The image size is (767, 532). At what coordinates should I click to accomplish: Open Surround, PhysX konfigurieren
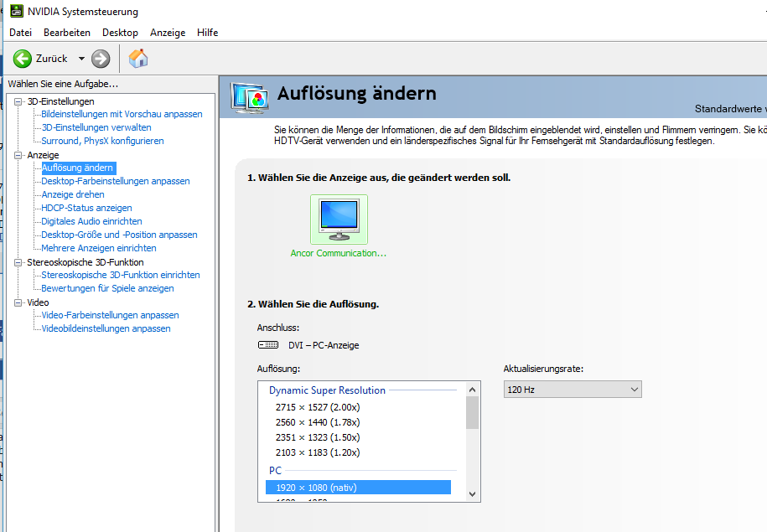(x=102, y=141)
